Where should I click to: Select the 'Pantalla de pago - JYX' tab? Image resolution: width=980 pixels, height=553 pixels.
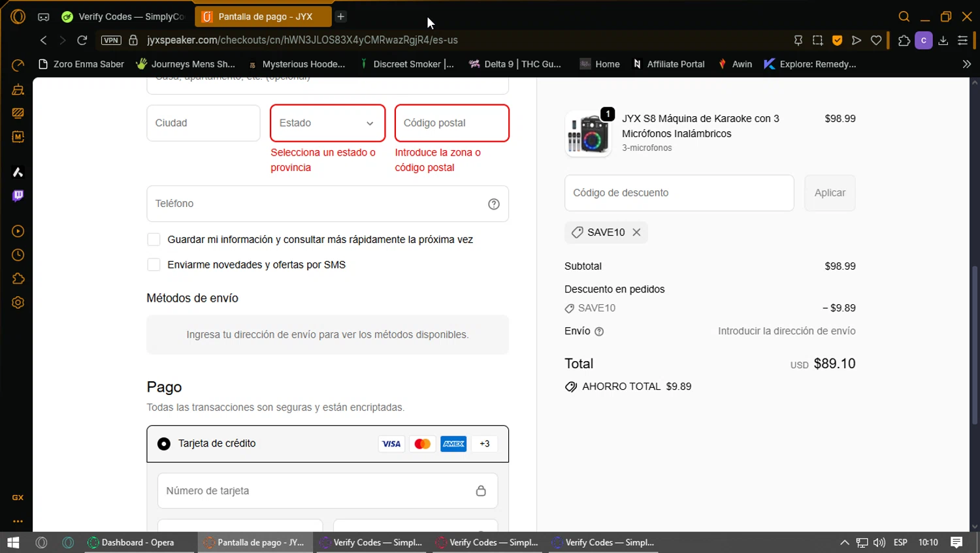click(264, 16)
